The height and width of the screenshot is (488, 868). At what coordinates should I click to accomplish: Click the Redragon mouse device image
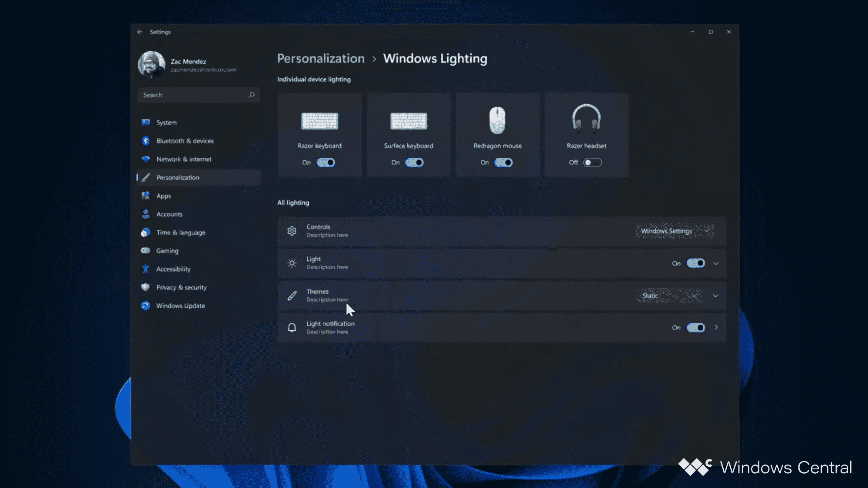[497, 120]
